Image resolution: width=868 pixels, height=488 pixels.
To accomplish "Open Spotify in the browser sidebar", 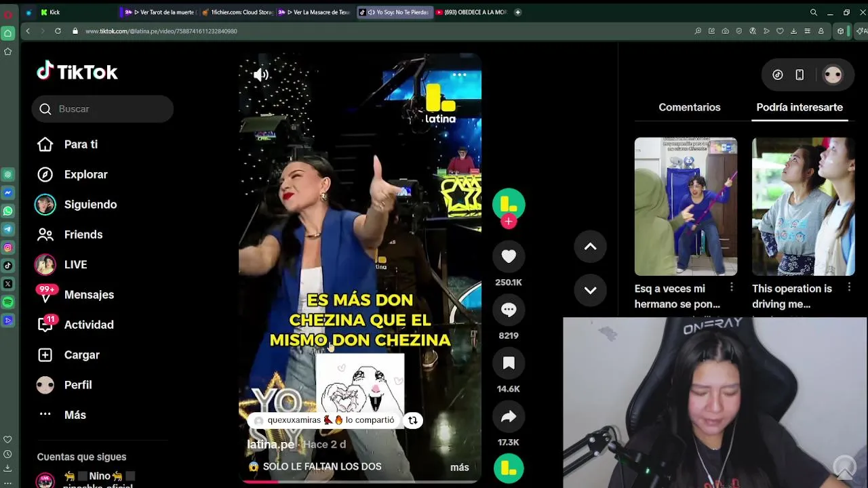I will (8, 302).
